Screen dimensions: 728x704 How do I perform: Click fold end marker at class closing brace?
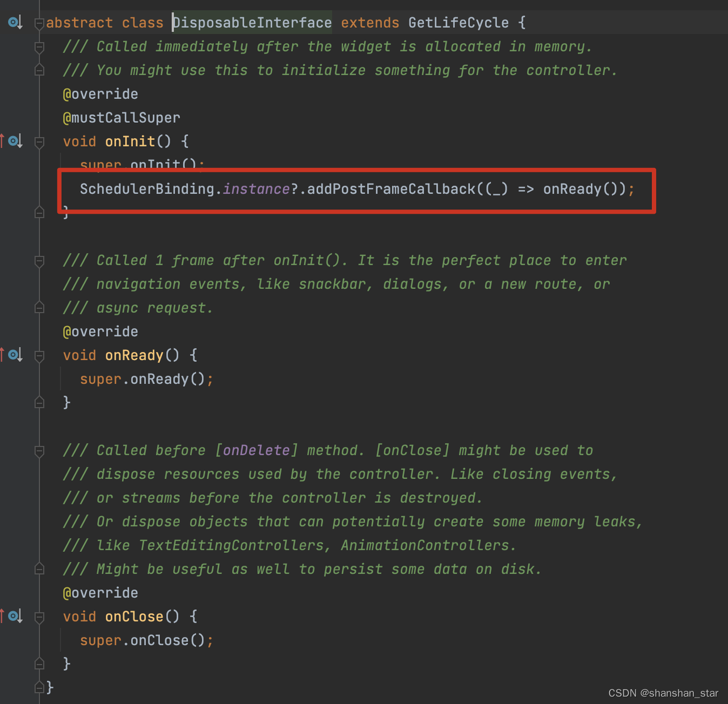[39, 687]
